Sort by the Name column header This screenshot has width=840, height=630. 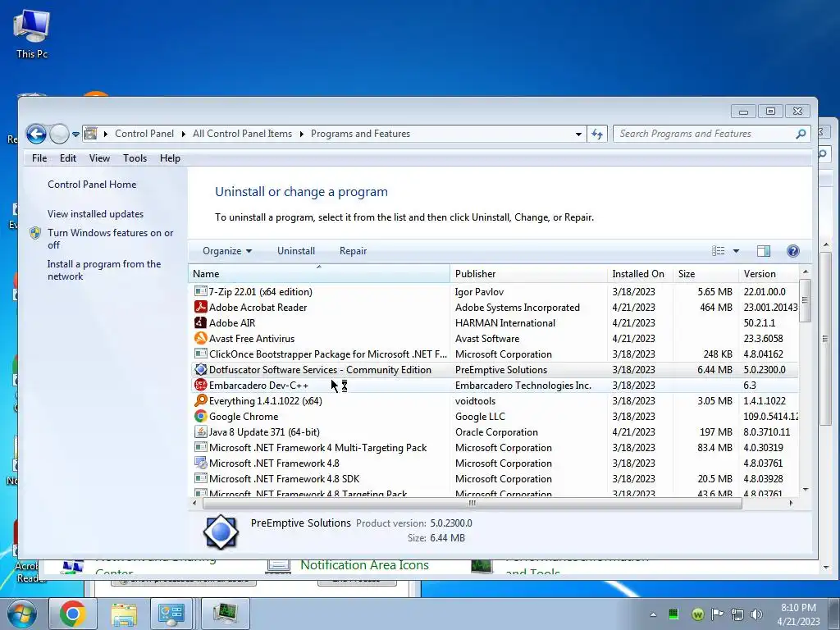[319, 274]
